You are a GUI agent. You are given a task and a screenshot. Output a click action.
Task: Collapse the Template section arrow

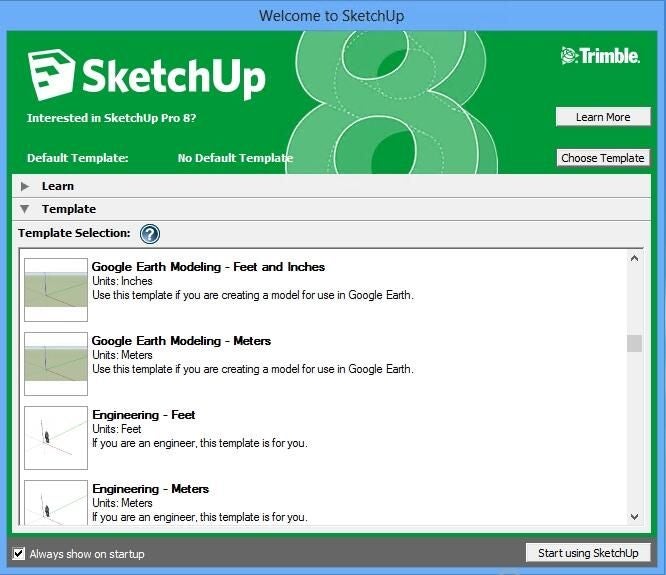click(x=25, y=209)
